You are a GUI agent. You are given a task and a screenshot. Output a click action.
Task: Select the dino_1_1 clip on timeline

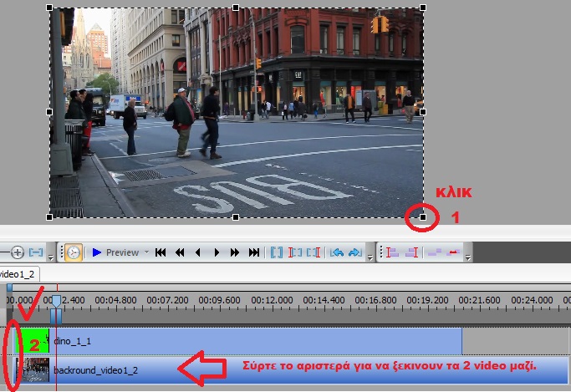pyautogui.click(x=237, y=341)
